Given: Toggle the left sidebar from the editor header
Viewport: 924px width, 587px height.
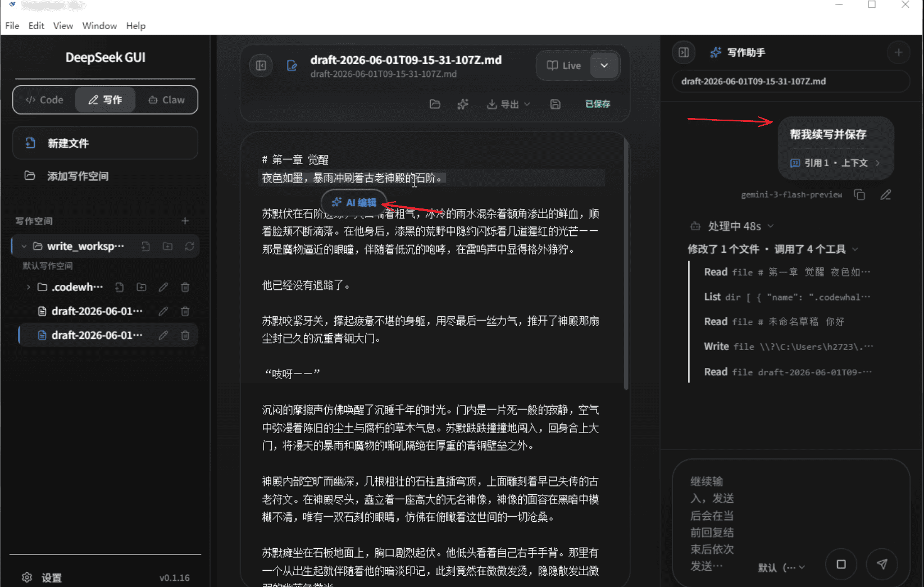Looking at the screenshot, I should click(261, 66).
